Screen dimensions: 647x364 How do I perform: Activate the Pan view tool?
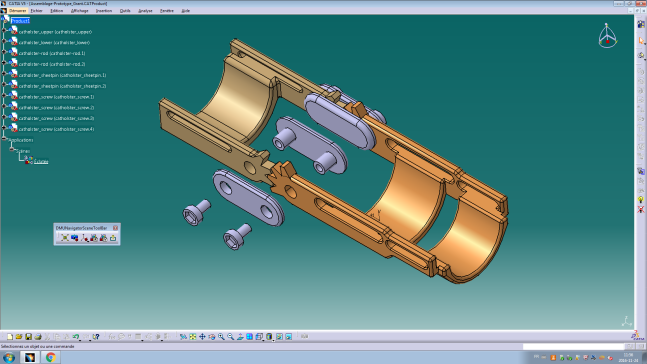(x=202, y=337)
